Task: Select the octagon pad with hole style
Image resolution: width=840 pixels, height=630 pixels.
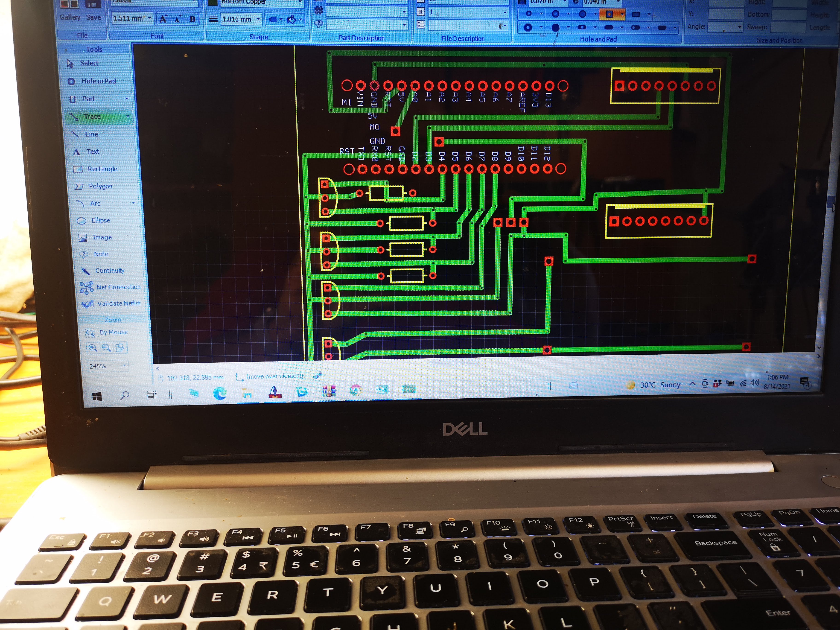Action: click(x=528, y=27)
